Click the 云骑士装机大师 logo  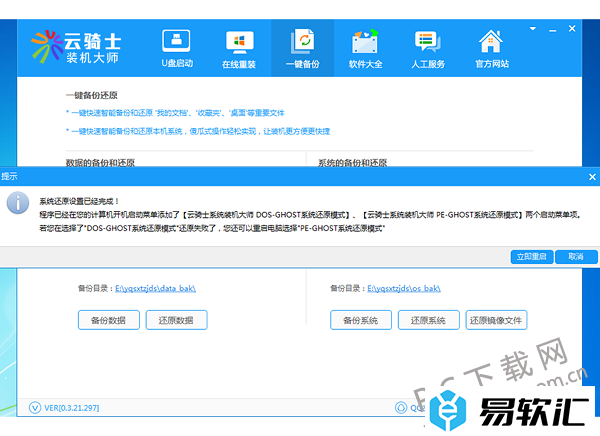click(x=76, y=47)
